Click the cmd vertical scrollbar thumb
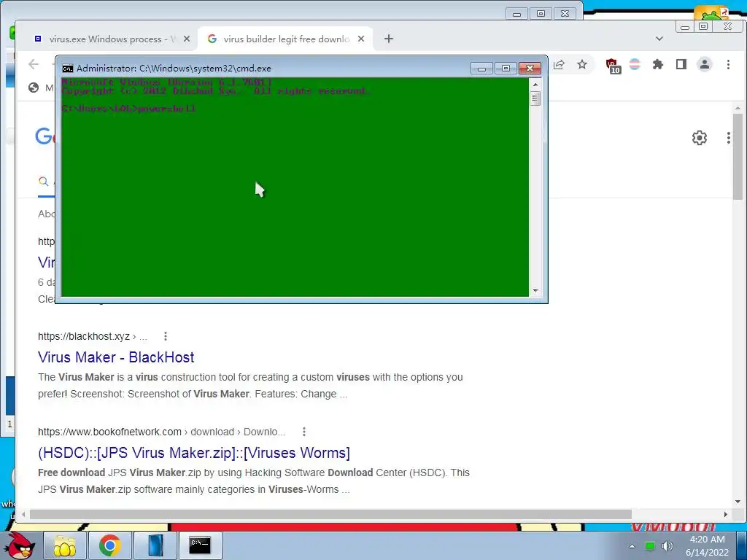747x560 pixels. [535, 98]
